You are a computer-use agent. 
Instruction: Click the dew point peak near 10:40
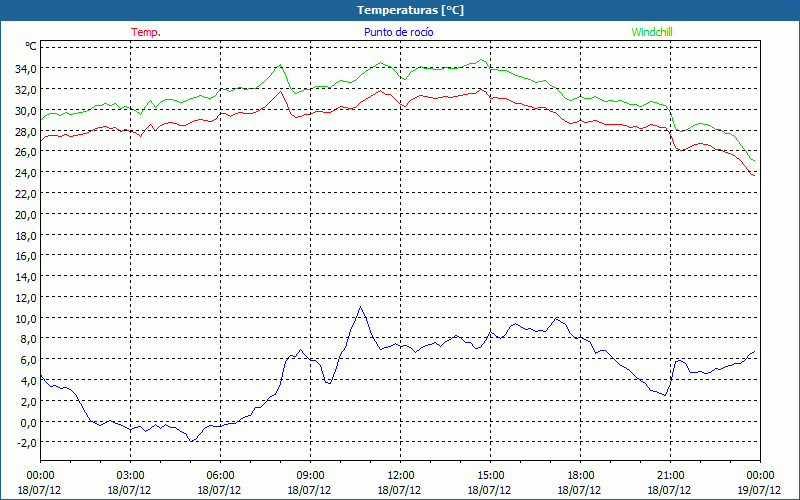361,307
